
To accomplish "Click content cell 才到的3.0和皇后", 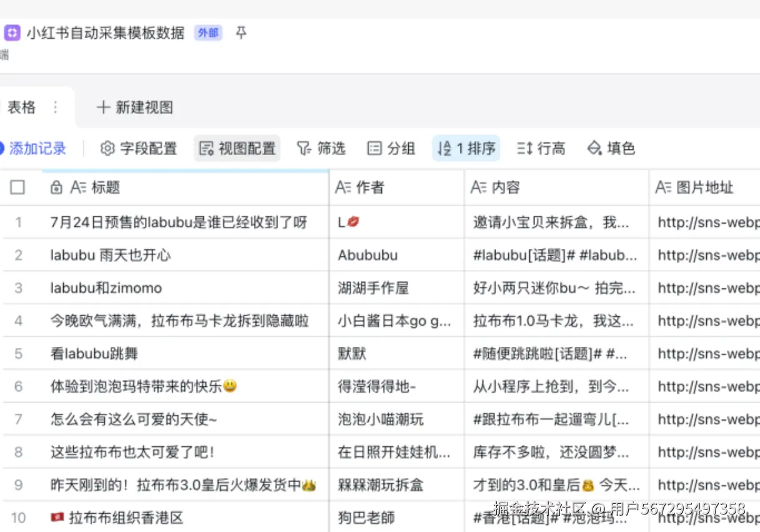I will 556,485.
